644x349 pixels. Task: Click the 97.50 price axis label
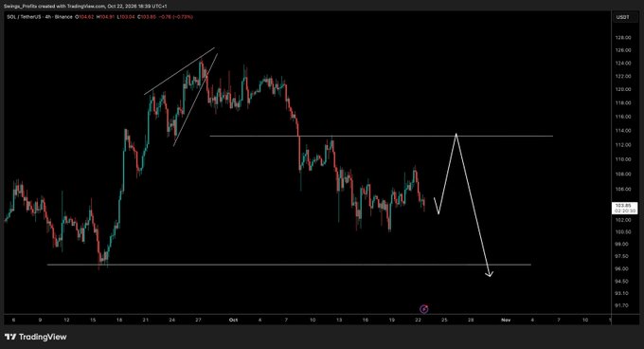pyautogui.click(x=622, y=256)
